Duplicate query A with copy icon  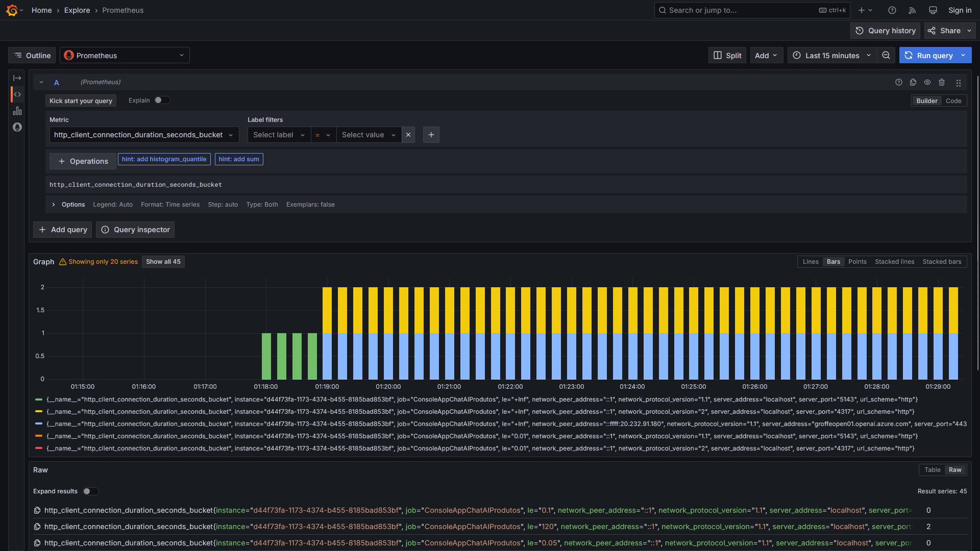(x=913, y=82)
